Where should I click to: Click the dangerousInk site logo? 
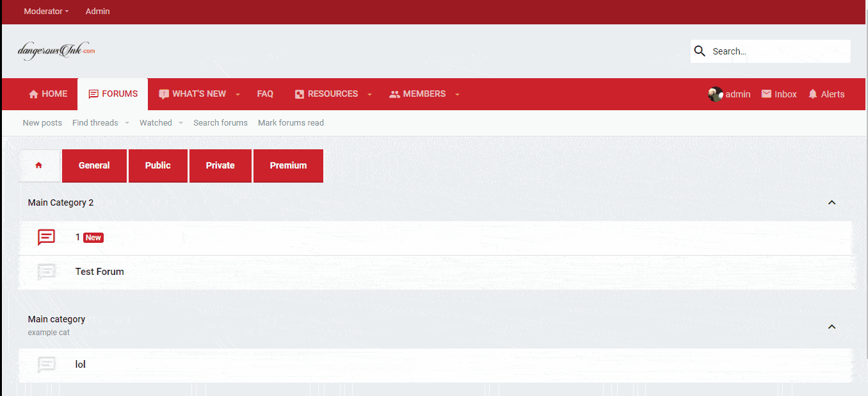pos(56,51)
